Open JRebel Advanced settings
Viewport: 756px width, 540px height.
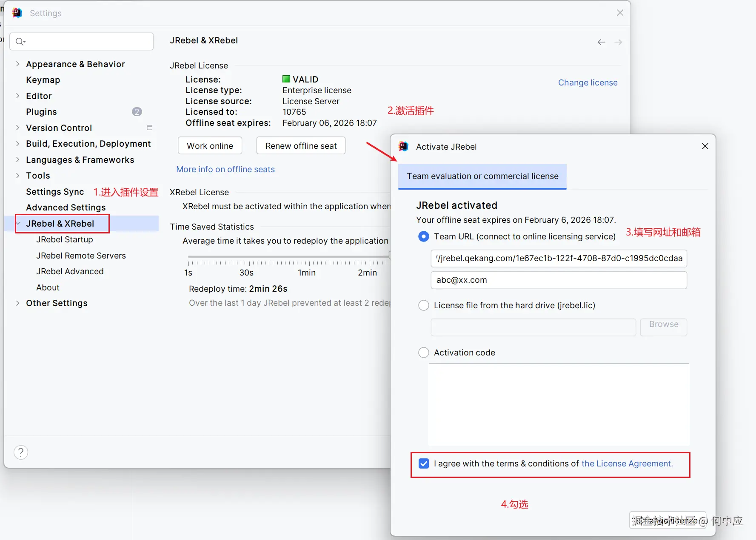coord(70,271)
